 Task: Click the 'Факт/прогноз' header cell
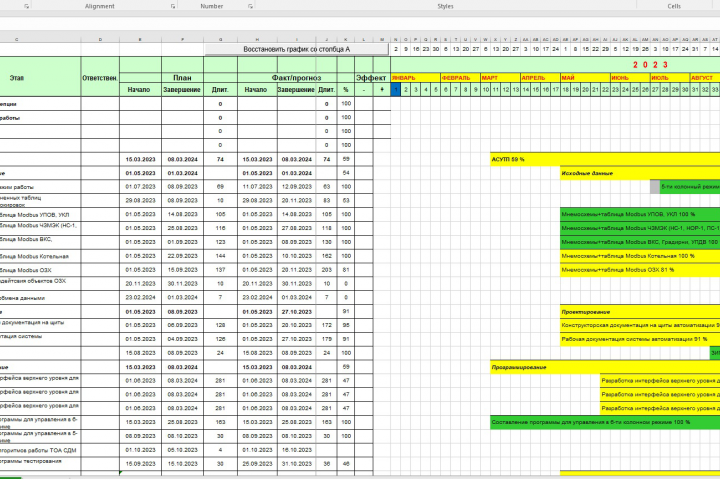point(296,78)
